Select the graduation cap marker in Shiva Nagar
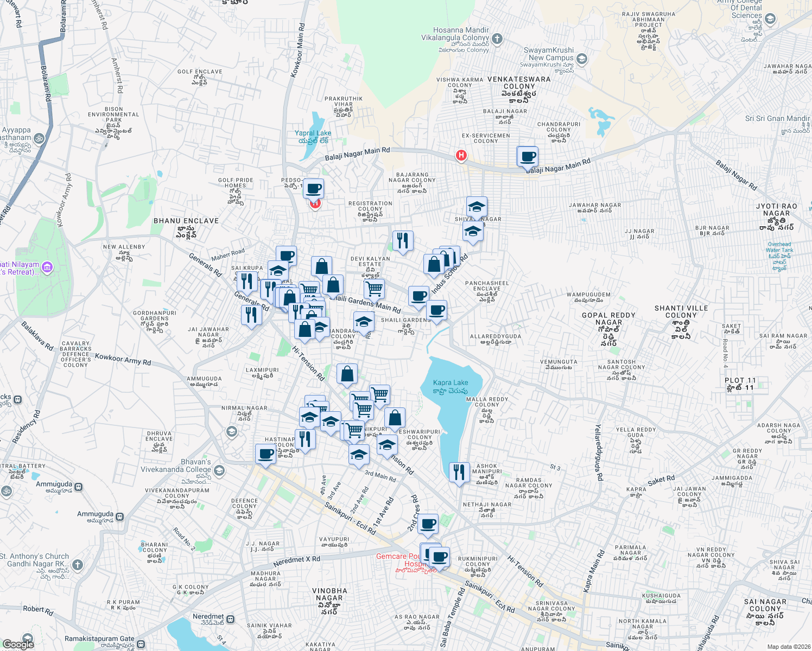The height and width of the screenshot is (651, 812). click(476, 207)
